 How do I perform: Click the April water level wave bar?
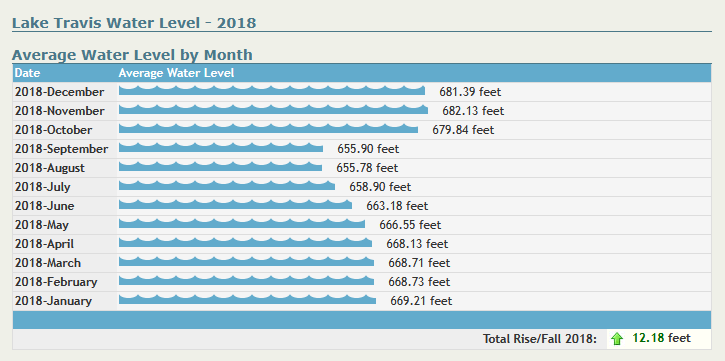pyautogui.click(x=246, y=242)
